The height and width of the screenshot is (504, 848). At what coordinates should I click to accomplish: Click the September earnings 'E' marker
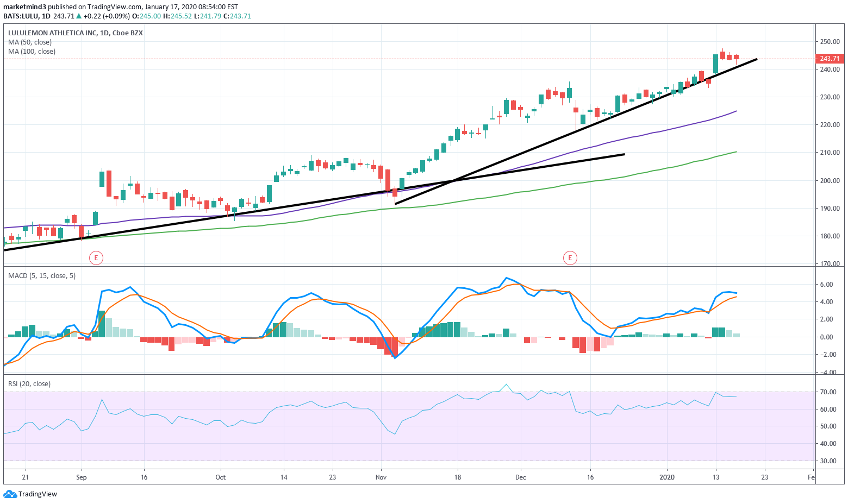(x=96, y=257)
